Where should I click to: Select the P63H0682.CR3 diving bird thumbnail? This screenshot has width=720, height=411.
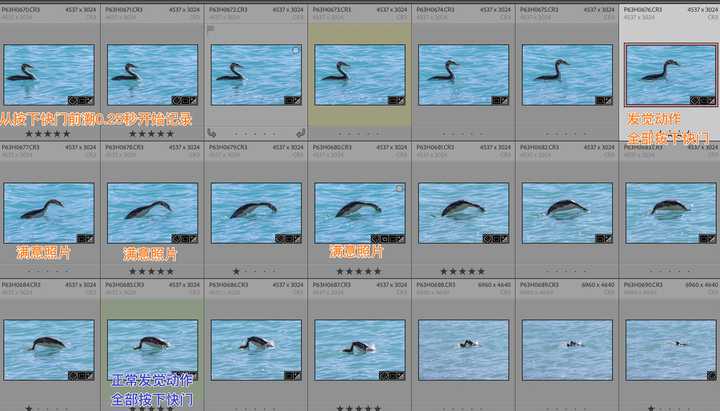(x=568, y=213)
